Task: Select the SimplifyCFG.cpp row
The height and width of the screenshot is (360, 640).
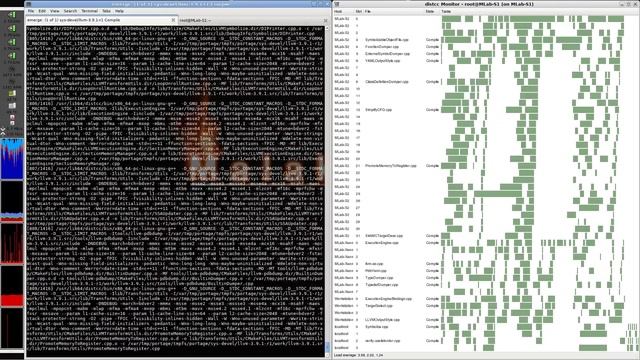Action: [486, 110]
